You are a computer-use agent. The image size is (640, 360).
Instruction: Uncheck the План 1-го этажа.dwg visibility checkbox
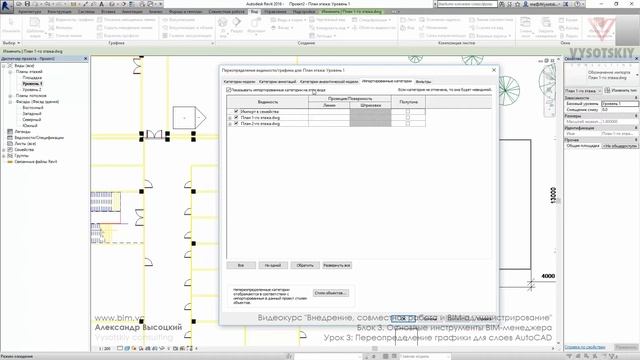click(236, 118)
